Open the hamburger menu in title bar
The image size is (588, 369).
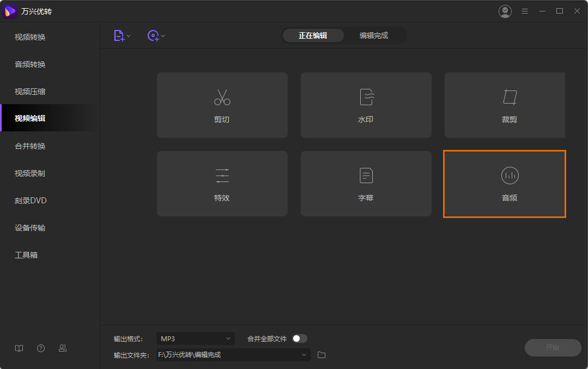(525, 11)
